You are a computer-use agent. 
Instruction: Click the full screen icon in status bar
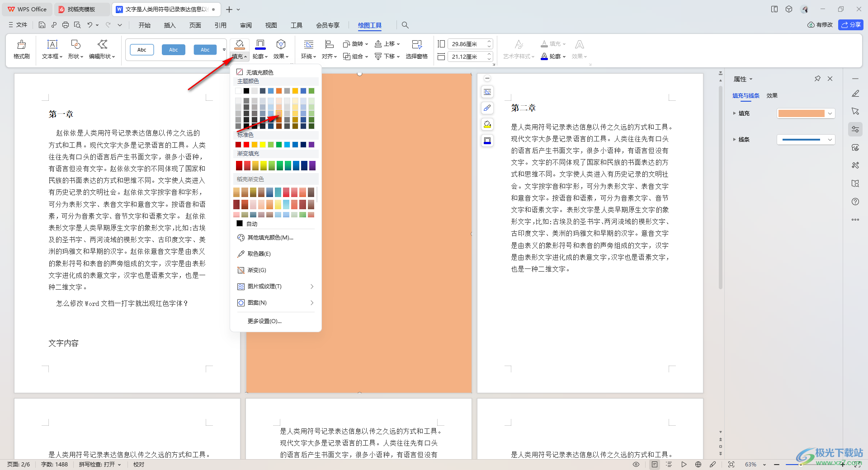[731, 464]
